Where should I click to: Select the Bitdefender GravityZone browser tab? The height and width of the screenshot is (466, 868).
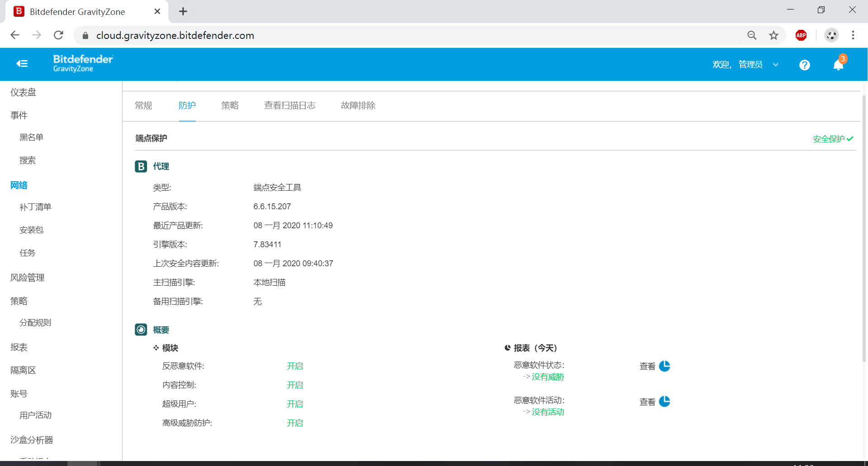pos(87,12)
